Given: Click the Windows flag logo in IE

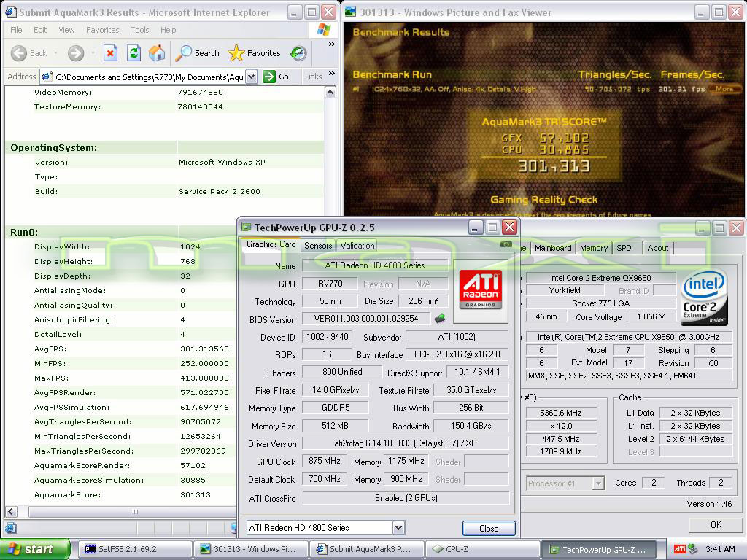Looking at the screenshot, I should tap(323, 29).
